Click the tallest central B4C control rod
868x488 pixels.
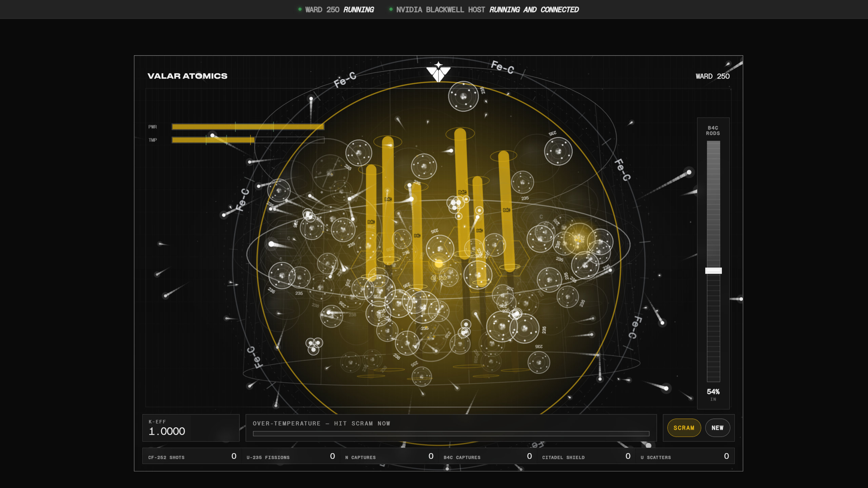pos(462,194)
